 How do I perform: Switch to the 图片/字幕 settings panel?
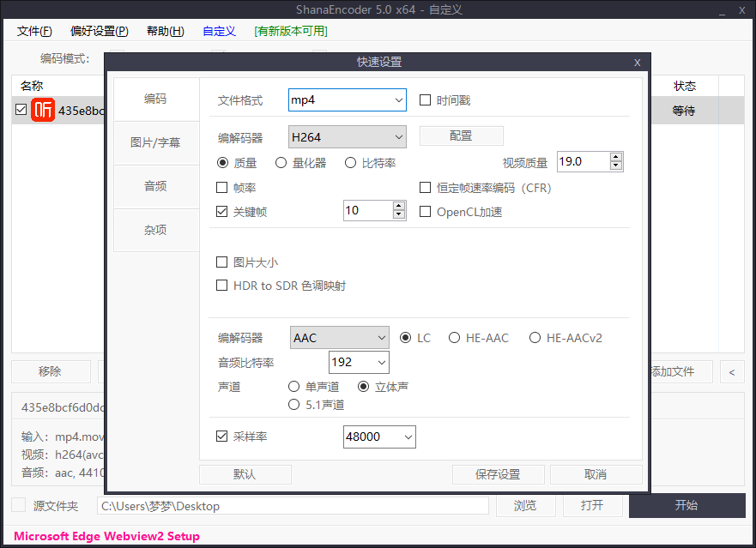[x=155, y=142]
